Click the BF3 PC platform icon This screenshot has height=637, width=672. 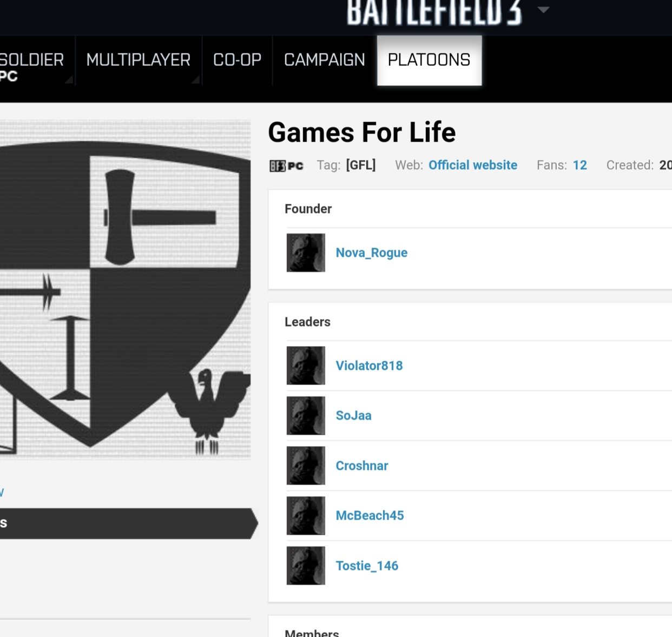click(x=286, y=166)
